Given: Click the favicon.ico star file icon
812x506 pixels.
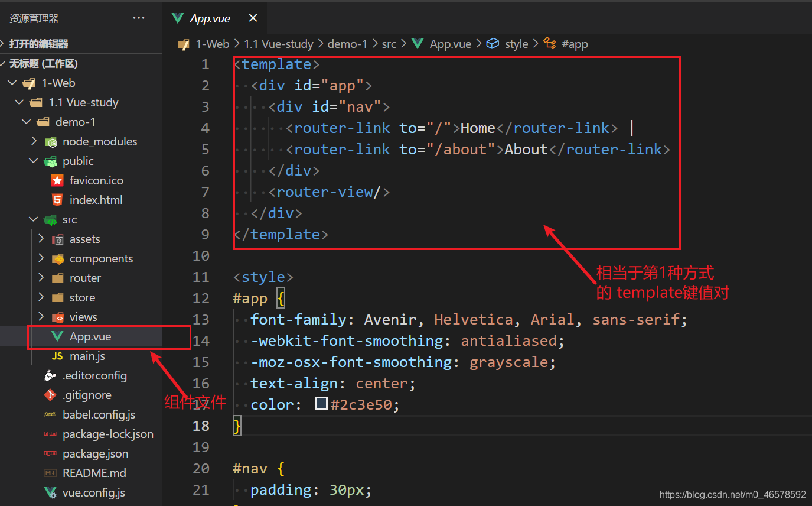Looking at the screenshot, I should click(57, 180).
